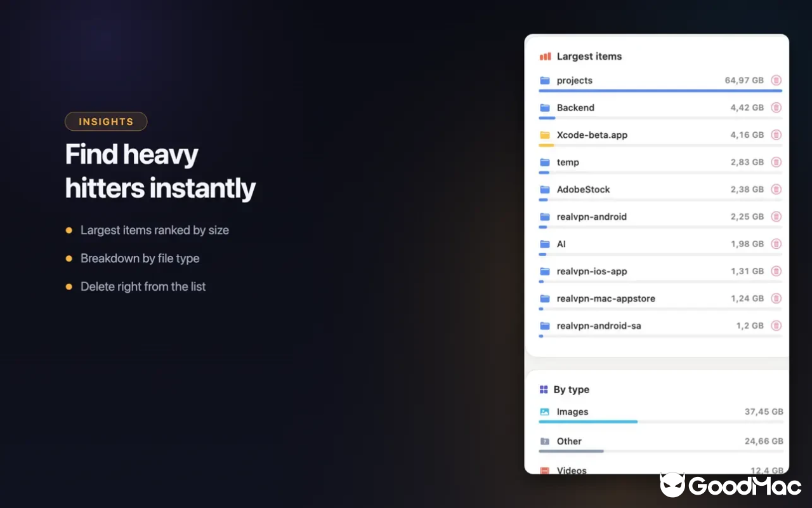812x508 pixels.
Task: Click the 2,83 GB size value
Action: (x=747, y=163)
